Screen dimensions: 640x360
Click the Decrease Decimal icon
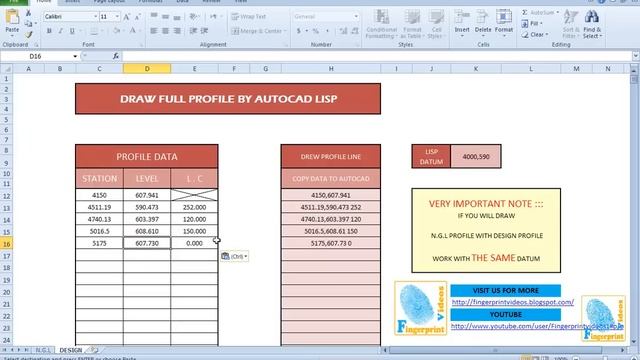[355, 31]
